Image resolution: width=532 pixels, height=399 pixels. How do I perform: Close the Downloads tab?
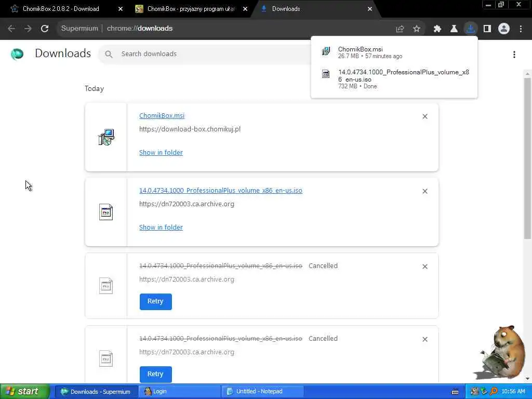pos(370,9)
